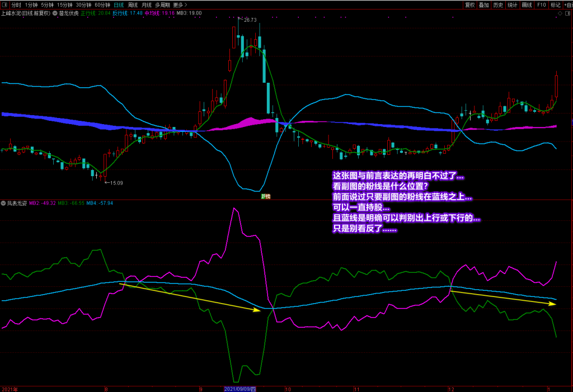This screenshot has width=573, height=392.
Task: Add stock with +自选 button
Action: click(569, 4)
